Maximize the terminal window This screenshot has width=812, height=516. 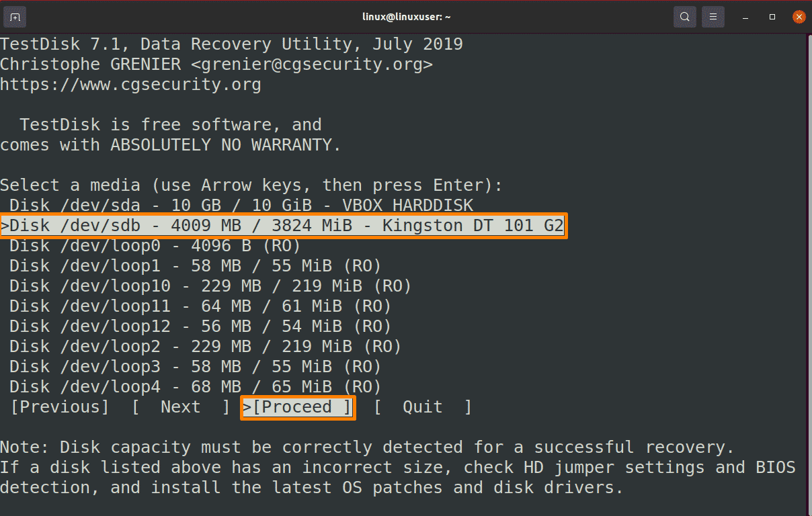point(772,17)
